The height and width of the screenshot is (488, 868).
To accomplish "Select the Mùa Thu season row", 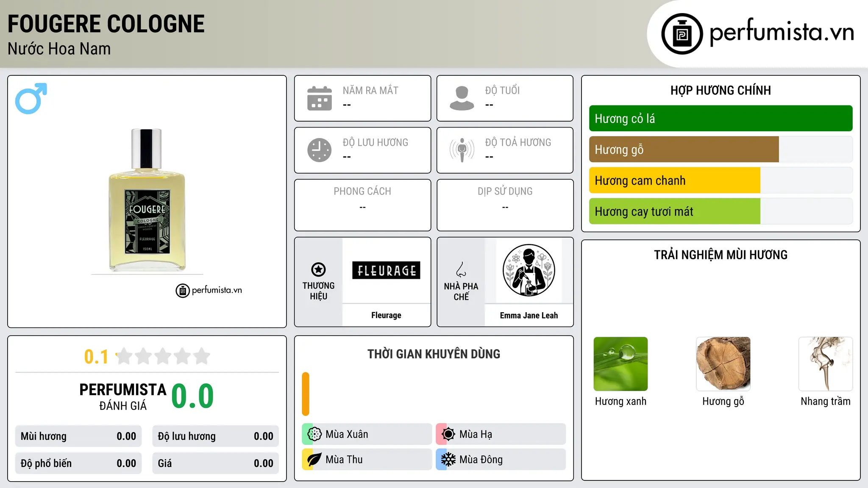I will (x=367, y=460).
